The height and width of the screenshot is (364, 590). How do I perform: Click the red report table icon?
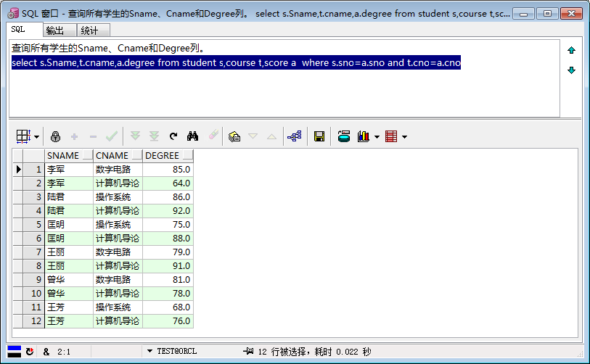click(391, 136)
